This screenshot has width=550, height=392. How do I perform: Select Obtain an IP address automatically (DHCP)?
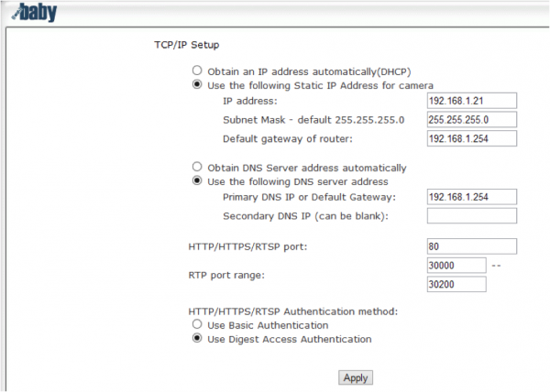[197, 71]
